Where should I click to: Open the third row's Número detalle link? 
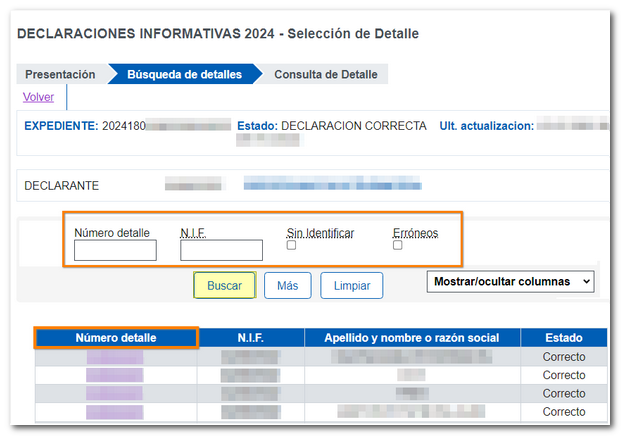[x=115, y=393]
